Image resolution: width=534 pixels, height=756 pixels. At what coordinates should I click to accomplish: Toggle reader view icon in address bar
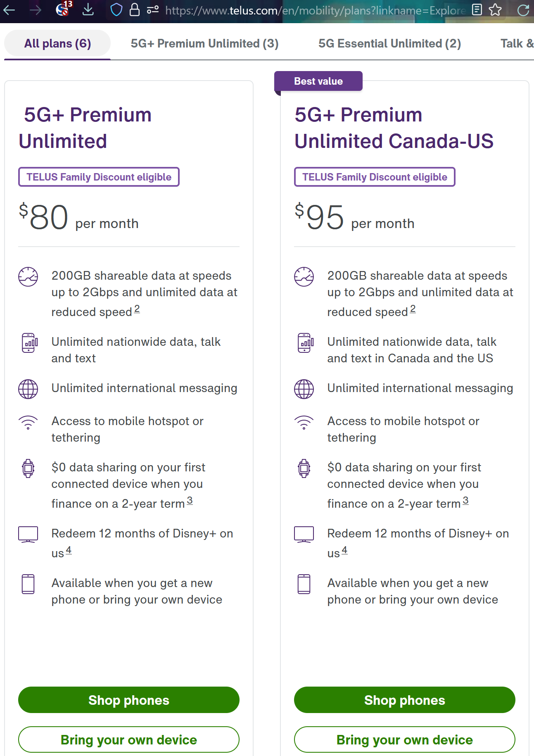(x=477, y=10)
